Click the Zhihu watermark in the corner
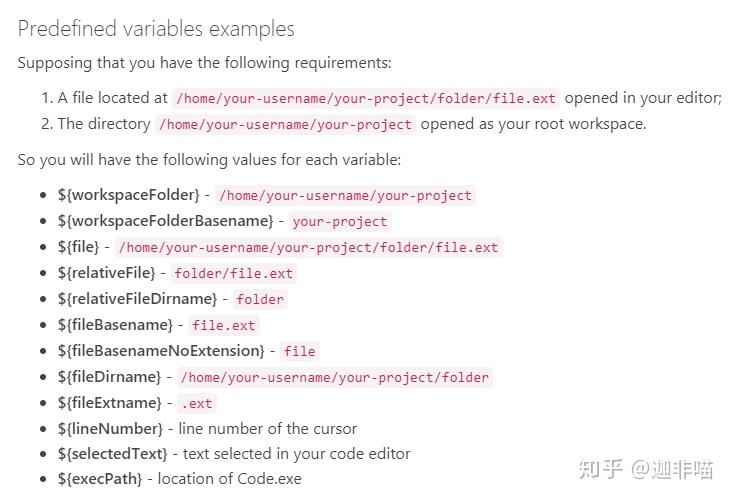The width and height of the screenshot is (732, 499). coord(646,469)
